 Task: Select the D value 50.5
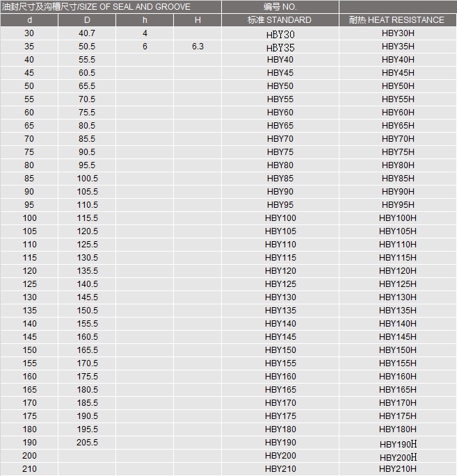pos(87,47)
